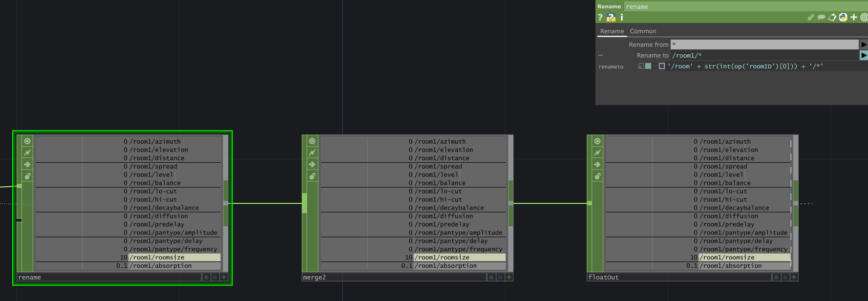
Task: Select /room1/roomsize row in rename node
Action: click(x=128, y=258)
